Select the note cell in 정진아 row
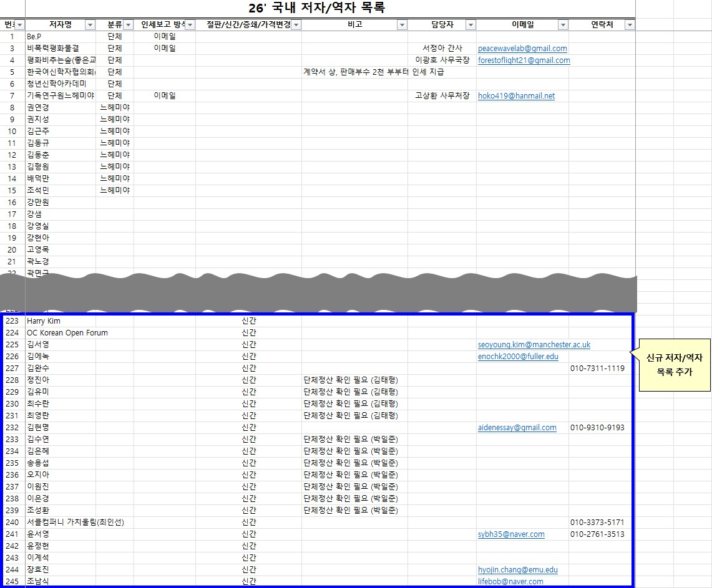The height and width of the screenshot is (588, 712). coord(354,380)
